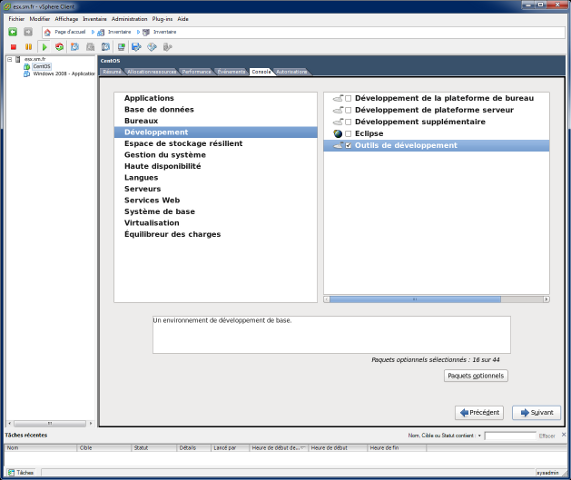
Task: Click first breadcrumb arrow after Page d'accueil
Action: (x=93, y=32)
